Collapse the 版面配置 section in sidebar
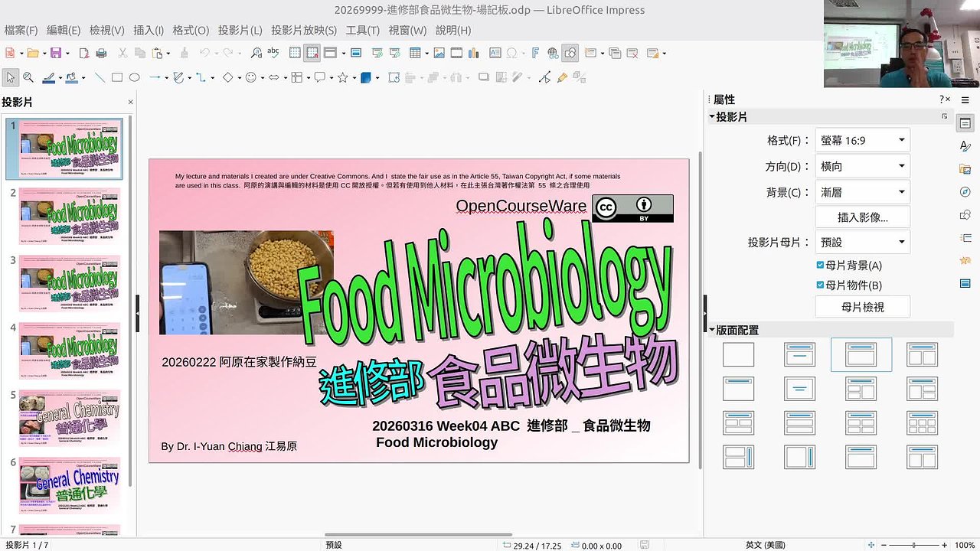Image resolution: width=980 pixels, height=551 pixels. click(x=712, y=331)
